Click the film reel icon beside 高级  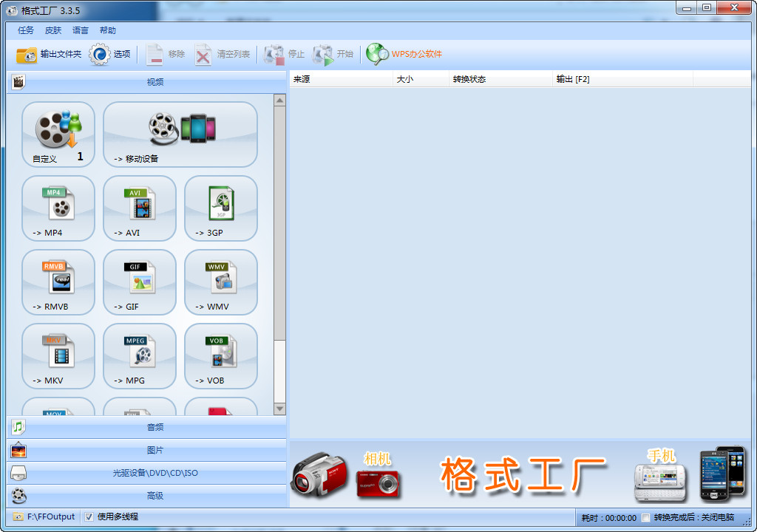(18, 496)
